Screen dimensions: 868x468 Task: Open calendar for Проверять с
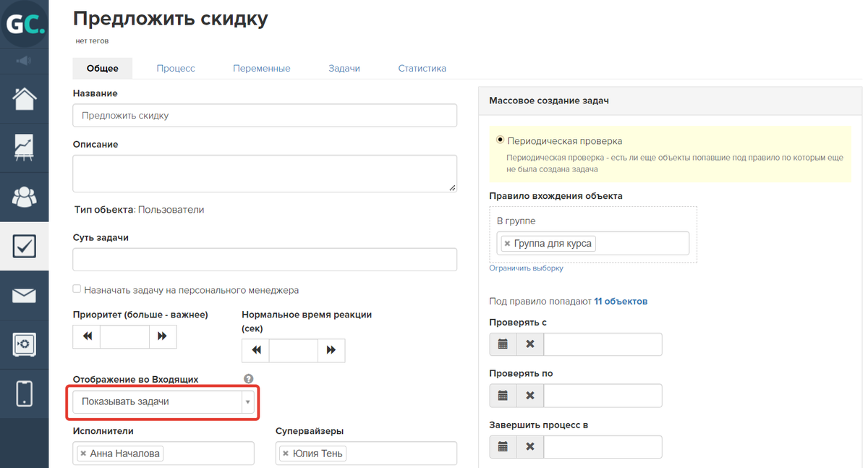pos(503,344)
